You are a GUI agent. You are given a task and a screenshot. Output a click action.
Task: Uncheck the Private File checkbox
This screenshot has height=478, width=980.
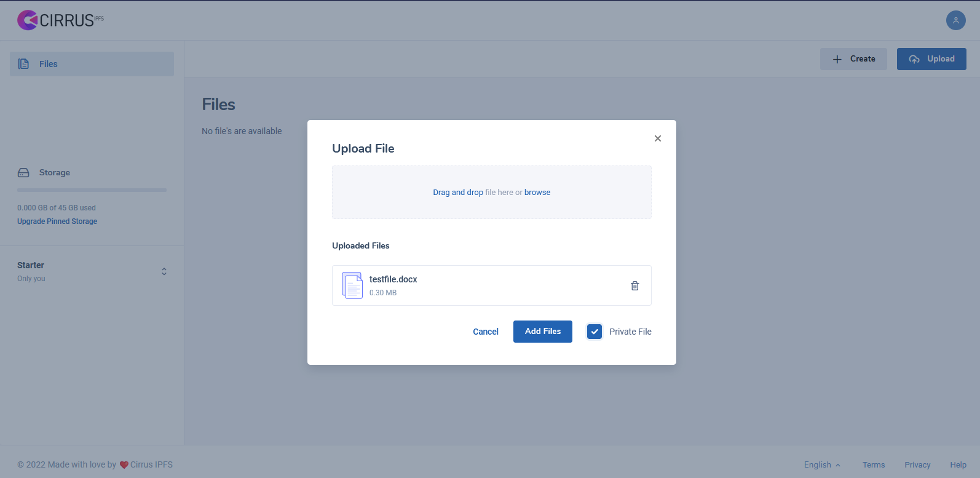point(595,332)
